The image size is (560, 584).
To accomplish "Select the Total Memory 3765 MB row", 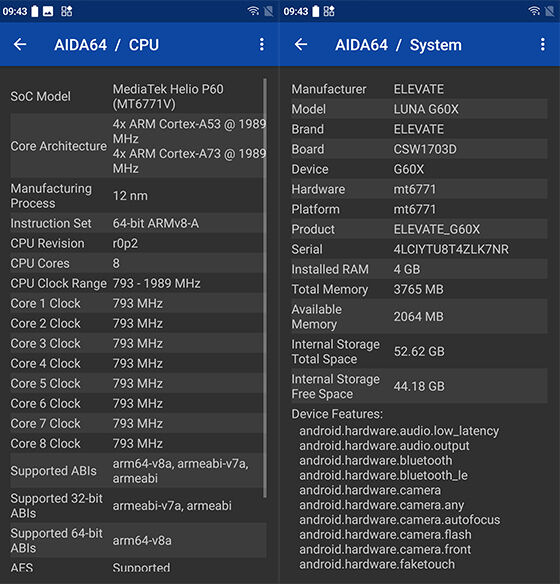I will (419, 289).
